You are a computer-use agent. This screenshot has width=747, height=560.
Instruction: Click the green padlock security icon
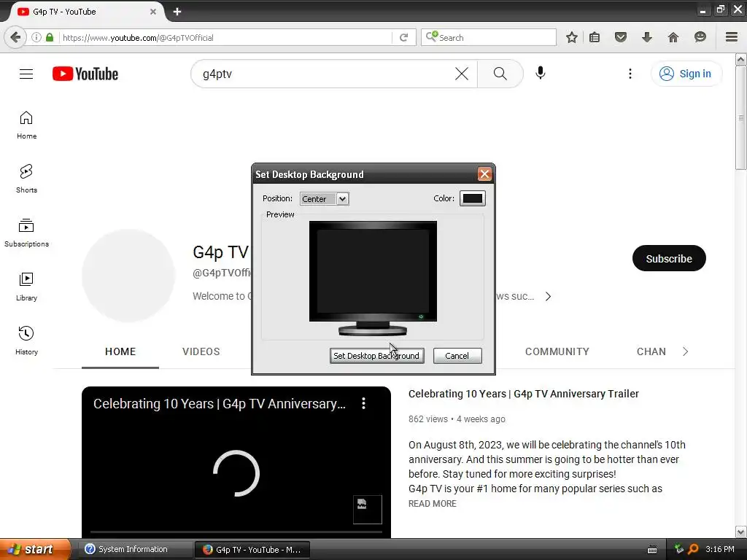50,37
